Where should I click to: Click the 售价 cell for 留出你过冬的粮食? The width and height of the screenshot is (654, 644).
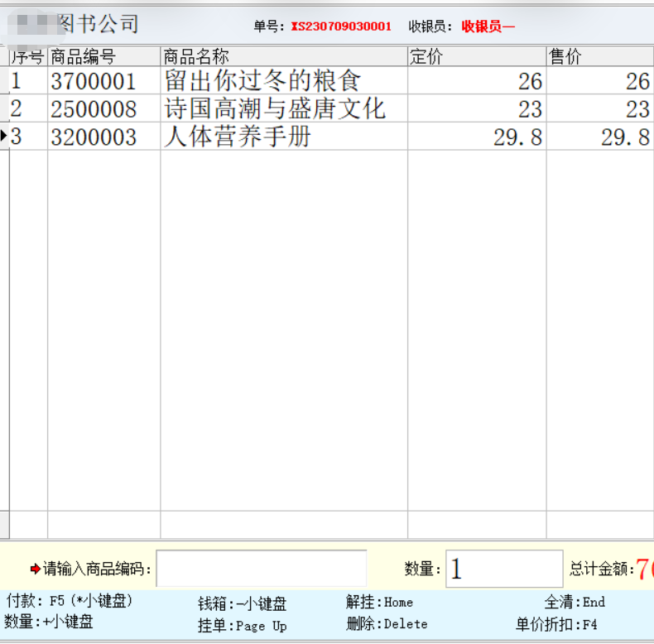[x=601, y=80]
